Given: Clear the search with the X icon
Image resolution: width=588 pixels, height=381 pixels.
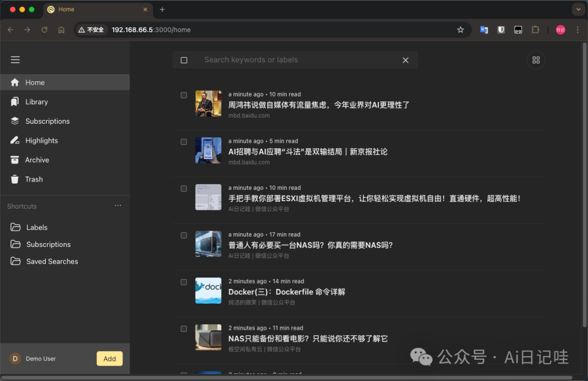Looking at the screenshot, I should pyautogui.click(x=406, y=60).
